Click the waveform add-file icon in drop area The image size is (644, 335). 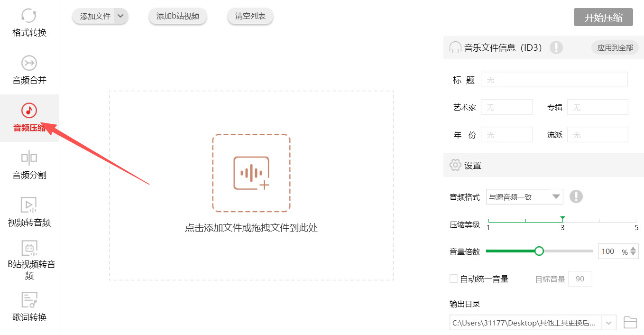251,173
